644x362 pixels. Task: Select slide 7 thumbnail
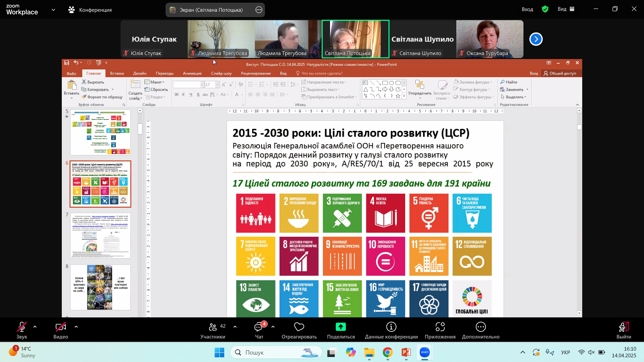pos(100,236)
